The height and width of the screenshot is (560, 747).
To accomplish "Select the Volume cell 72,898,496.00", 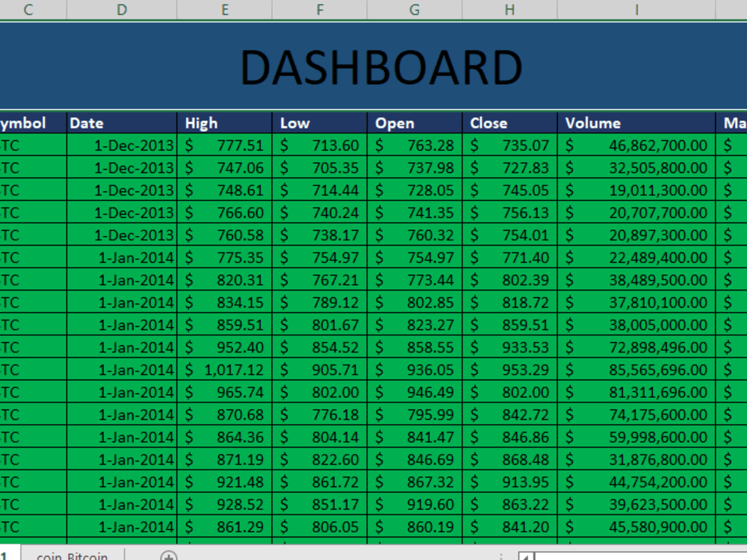I will pos(636,347).
